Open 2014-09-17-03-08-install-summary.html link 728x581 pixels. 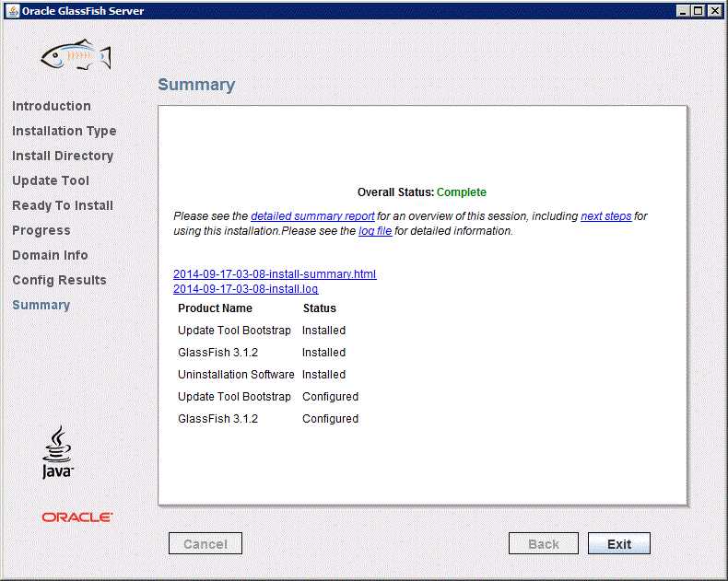275,274
